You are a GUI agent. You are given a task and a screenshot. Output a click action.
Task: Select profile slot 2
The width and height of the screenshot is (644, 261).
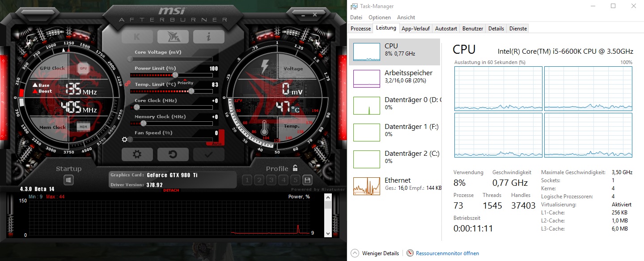(259, 180)
